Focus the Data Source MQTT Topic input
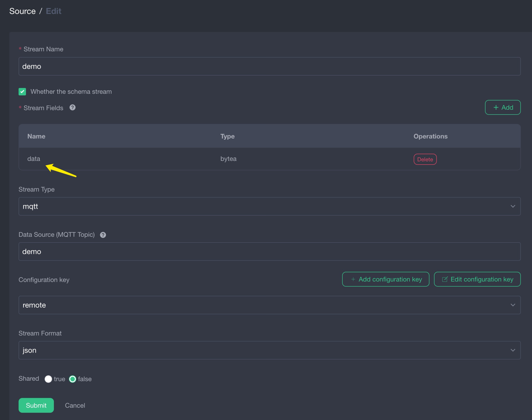 (269, 252)
